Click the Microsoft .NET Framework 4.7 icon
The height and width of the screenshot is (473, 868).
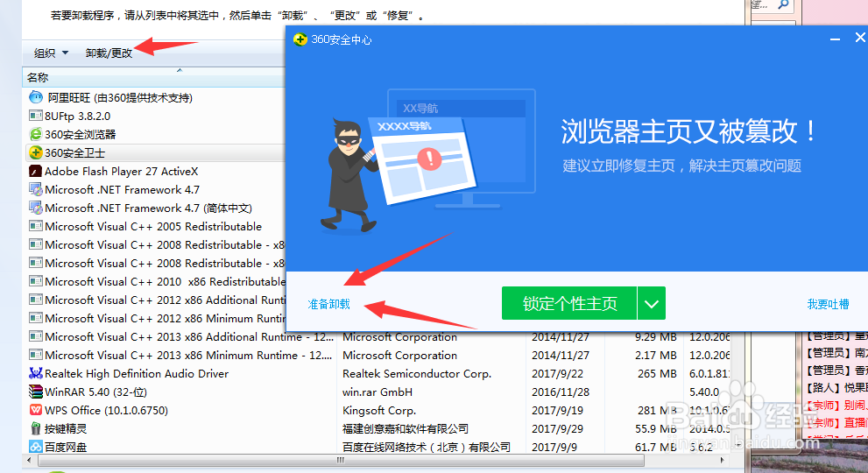(x=36, y=189)
